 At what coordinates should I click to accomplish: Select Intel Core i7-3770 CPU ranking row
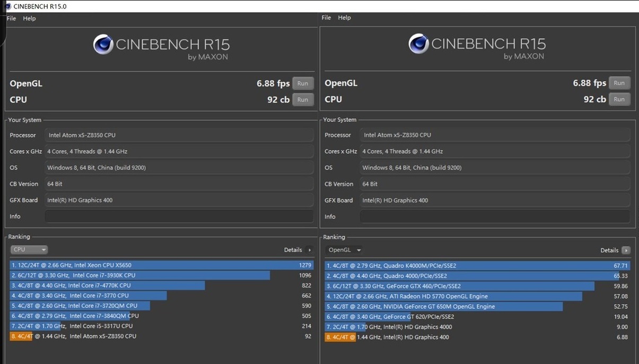(162, 296)
